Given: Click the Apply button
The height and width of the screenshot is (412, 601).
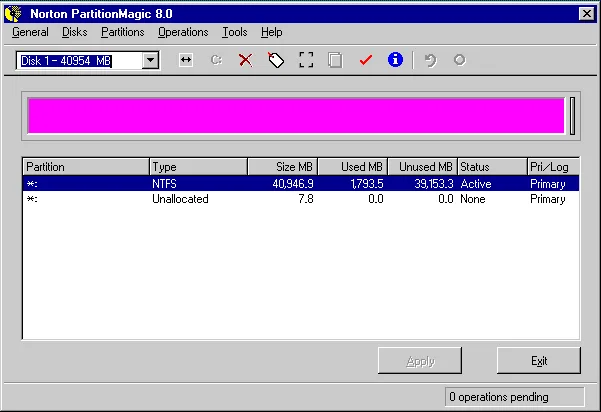Looking at the screenshot, I should coord(420,361).
